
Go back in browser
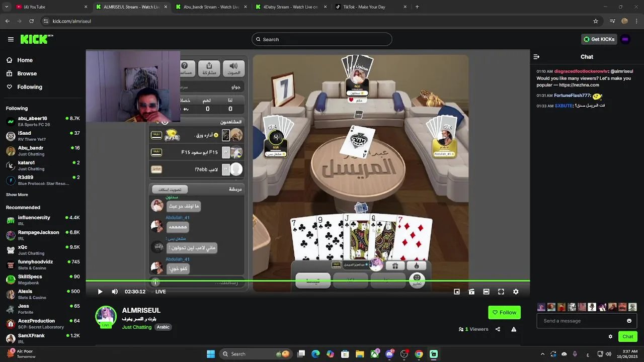(8, 21)
